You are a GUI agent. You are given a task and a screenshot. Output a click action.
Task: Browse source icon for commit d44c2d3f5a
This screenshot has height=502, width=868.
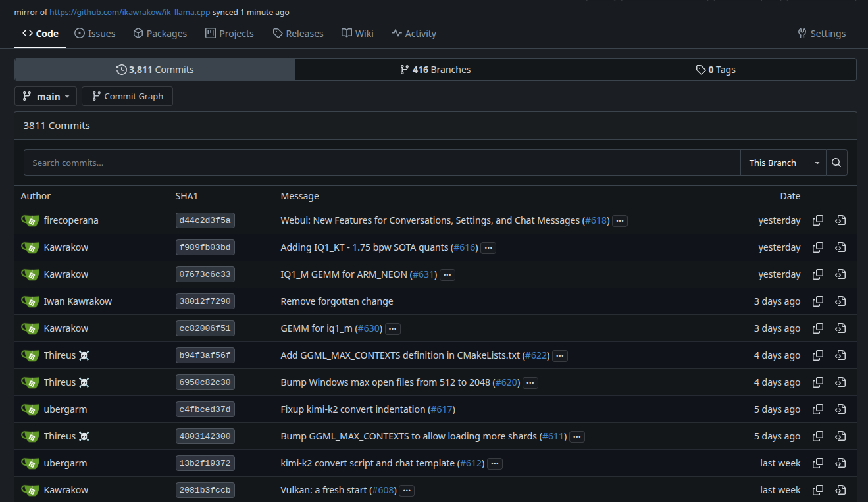pyautogui.click(x=840, y=220)
